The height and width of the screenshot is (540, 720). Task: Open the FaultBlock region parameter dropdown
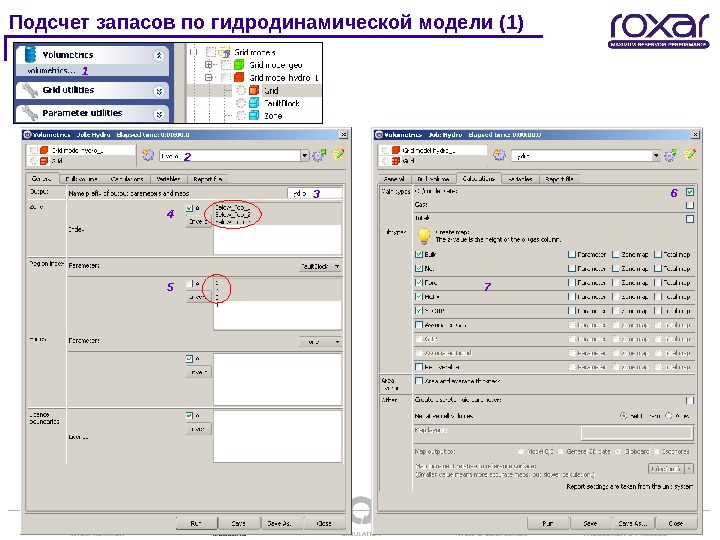[321, 266]
